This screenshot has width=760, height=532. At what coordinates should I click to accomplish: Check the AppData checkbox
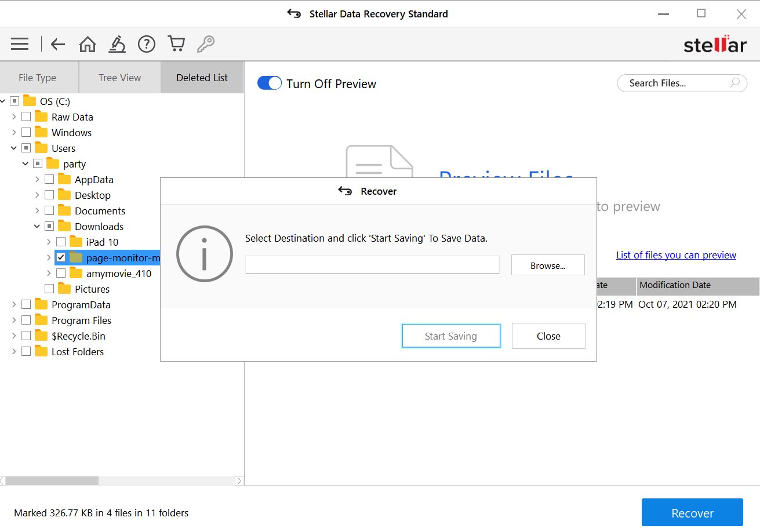pos(49,179)
